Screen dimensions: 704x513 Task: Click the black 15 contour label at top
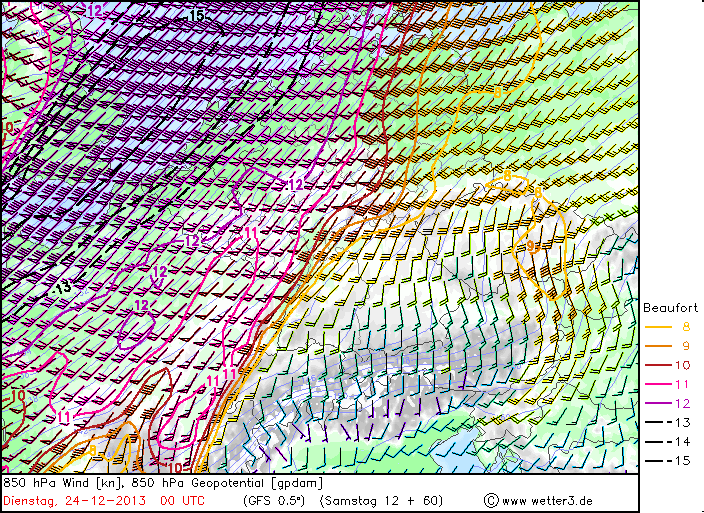click(196, 15)
